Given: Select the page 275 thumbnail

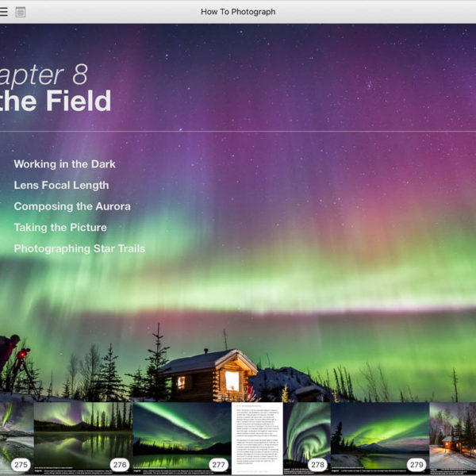Looking at the screenshot, I should coord(17,439).
